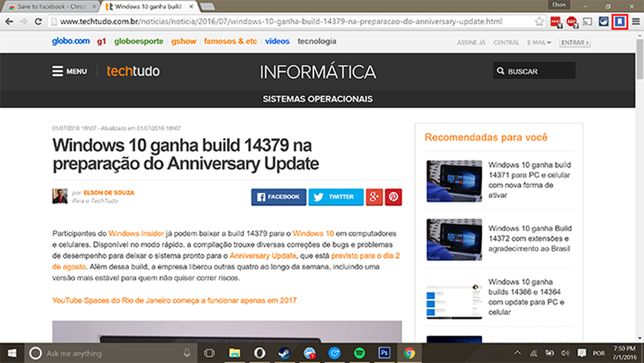Open a new tab button
644x363 pixels.
coord(207,7)
